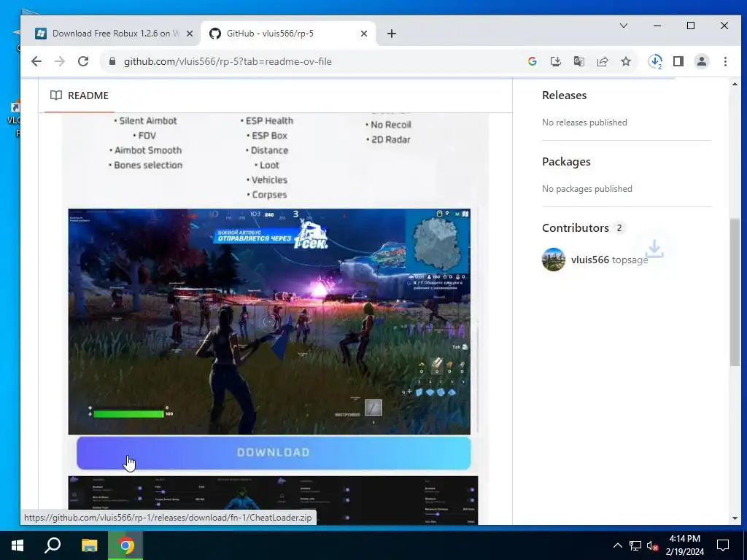Screen dimensions: 747x560
Task: Click 'Aimbot Smooth' feature text
Action: click(x=147, y=150)
